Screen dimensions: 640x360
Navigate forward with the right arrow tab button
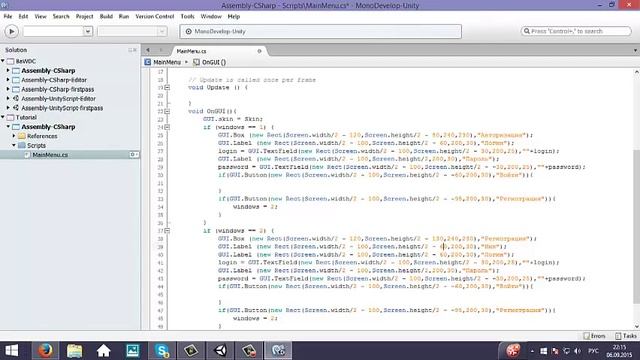pos(161,50)
